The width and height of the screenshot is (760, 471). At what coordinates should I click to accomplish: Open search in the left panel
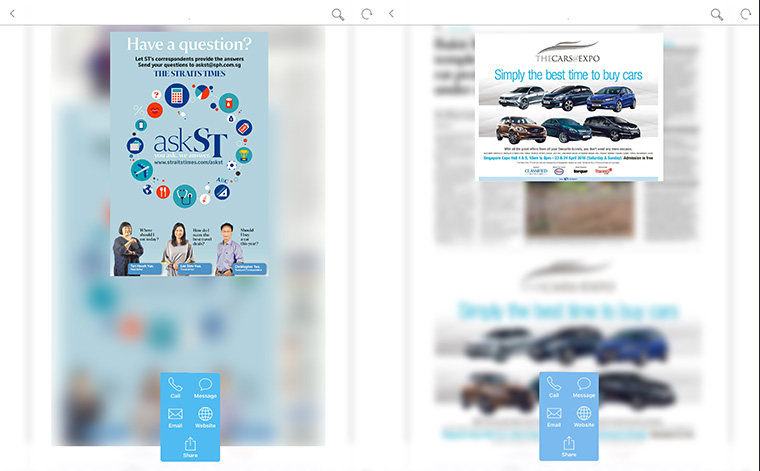pos(338,15)
